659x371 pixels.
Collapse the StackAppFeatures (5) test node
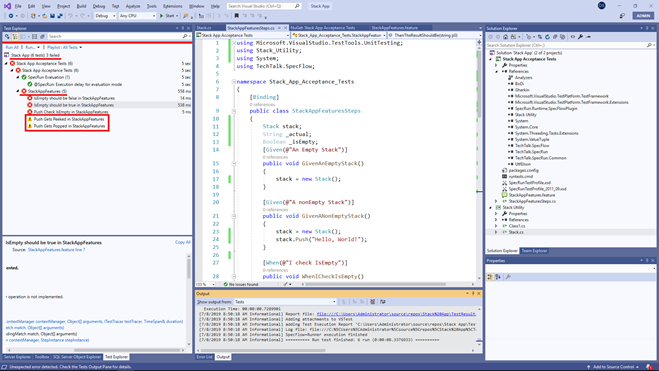tap(18, 91)
